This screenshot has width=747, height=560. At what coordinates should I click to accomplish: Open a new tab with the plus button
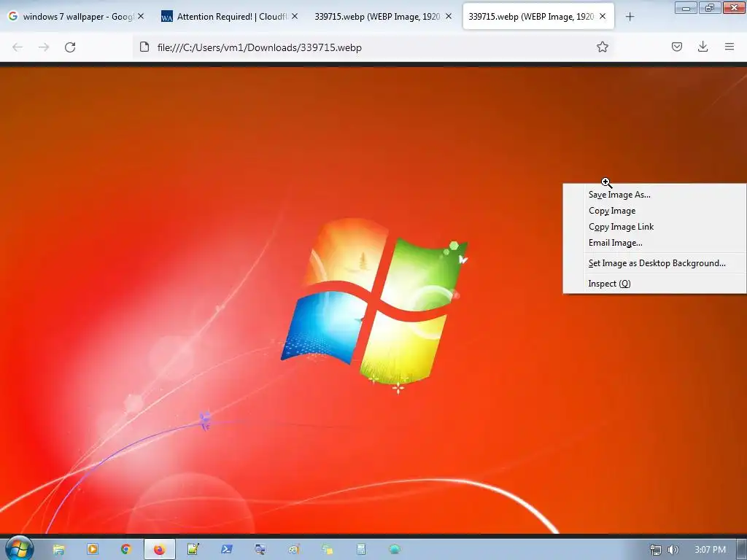coord(630,17)
